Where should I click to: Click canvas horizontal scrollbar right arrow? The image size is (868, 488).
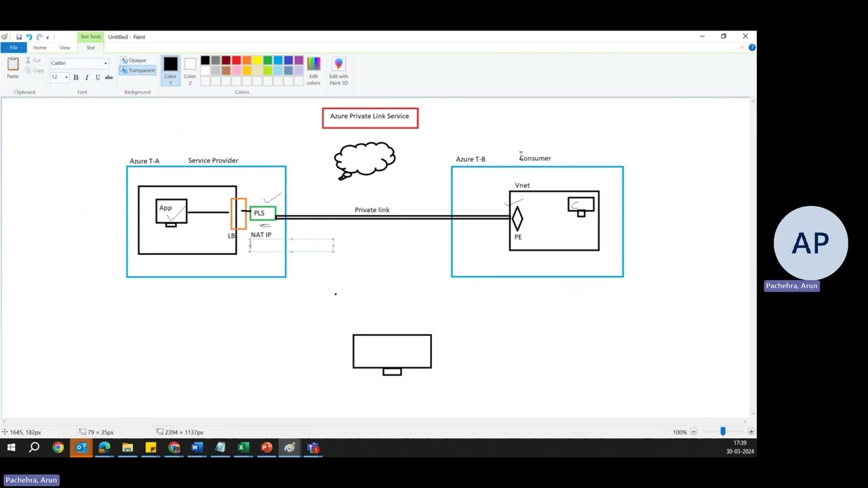coord(745,422)
